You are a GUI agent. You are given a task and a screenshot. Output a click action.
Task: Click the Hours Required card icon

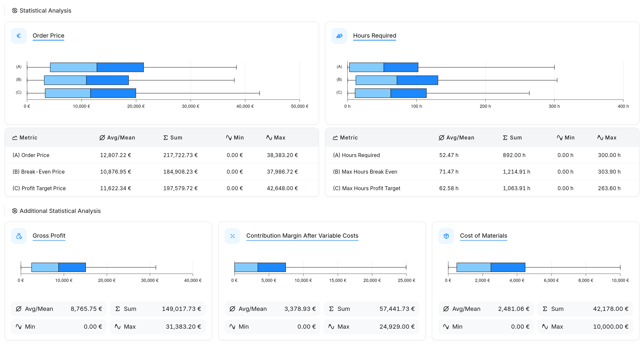[339, 36]
